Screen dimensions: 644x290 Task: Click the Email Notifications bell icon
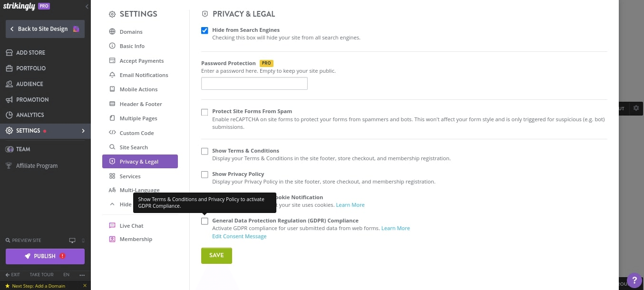[x=112, y=75]
